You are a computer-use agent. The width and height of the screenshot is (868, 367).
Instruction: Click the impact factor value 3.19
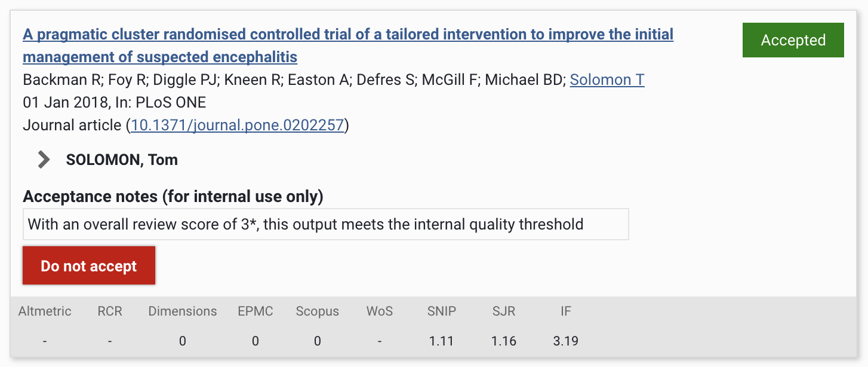point(565,341)
